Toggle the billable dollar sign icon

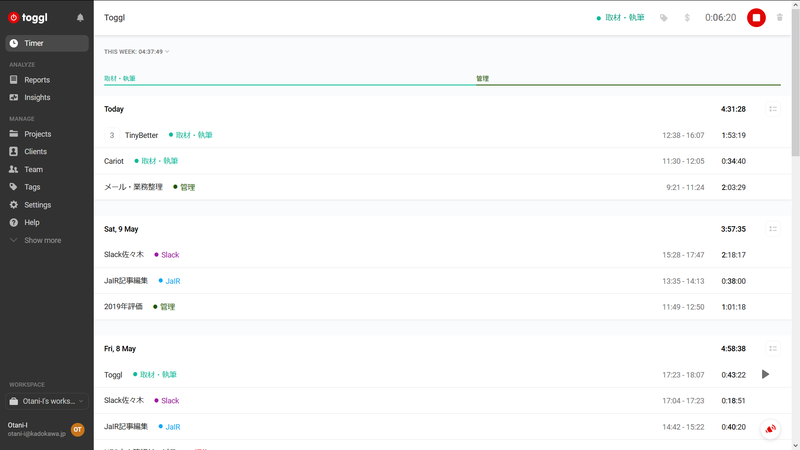tap(686, 18)
